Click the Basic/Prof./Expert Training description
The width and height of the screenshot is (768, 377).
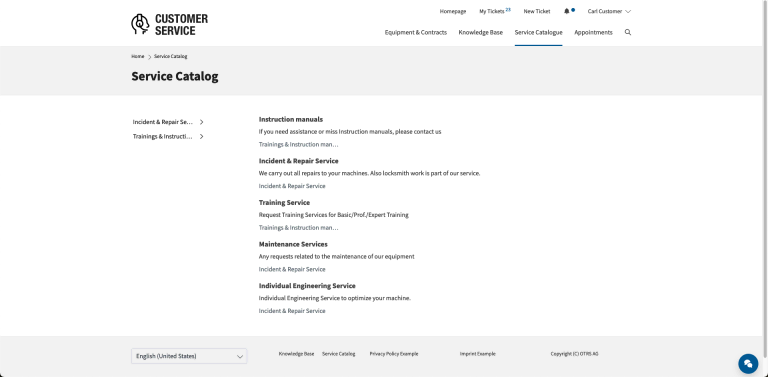[334, 215]
